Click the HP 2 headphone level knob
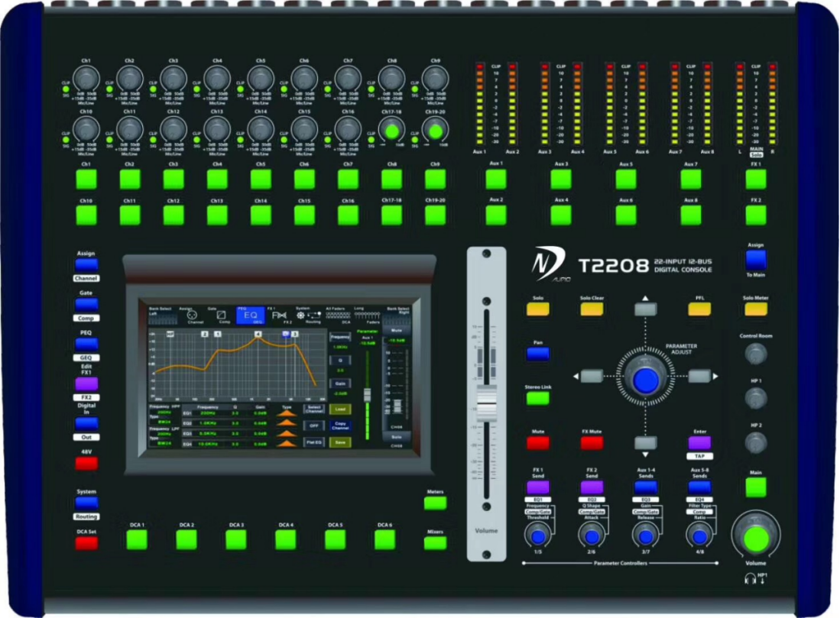 [x=755, y=443]
